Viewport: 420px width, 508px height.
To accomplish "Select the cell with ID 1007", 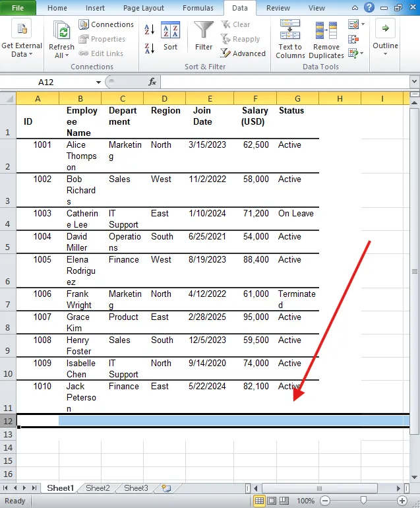I will point(38,323).
